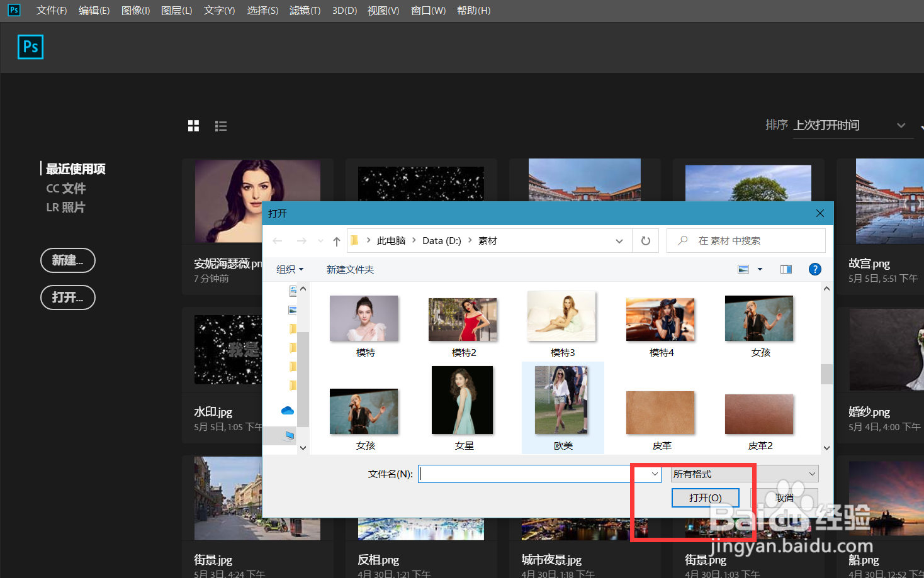Open the 选择(S) menu
The image size is (924, 578).
point(262,11)
